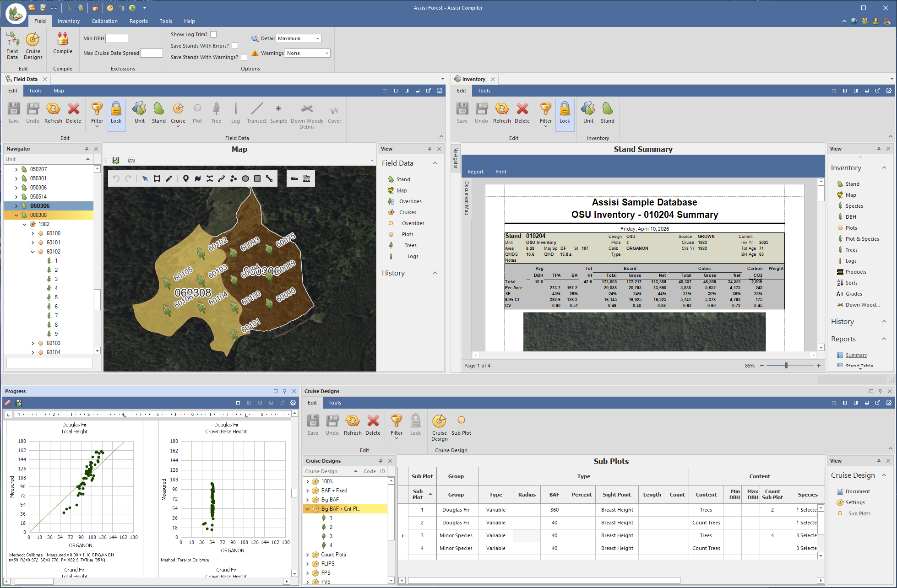The height and width of the screenshot is (588, 897).
Task: Open the Map tab in Field Data
Action: tap(59, 91)
